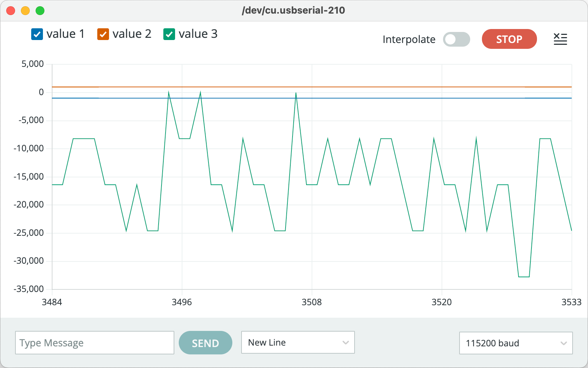Click the SEND button
This screenshot has width=588, height=368.
[x=206, y=343]
